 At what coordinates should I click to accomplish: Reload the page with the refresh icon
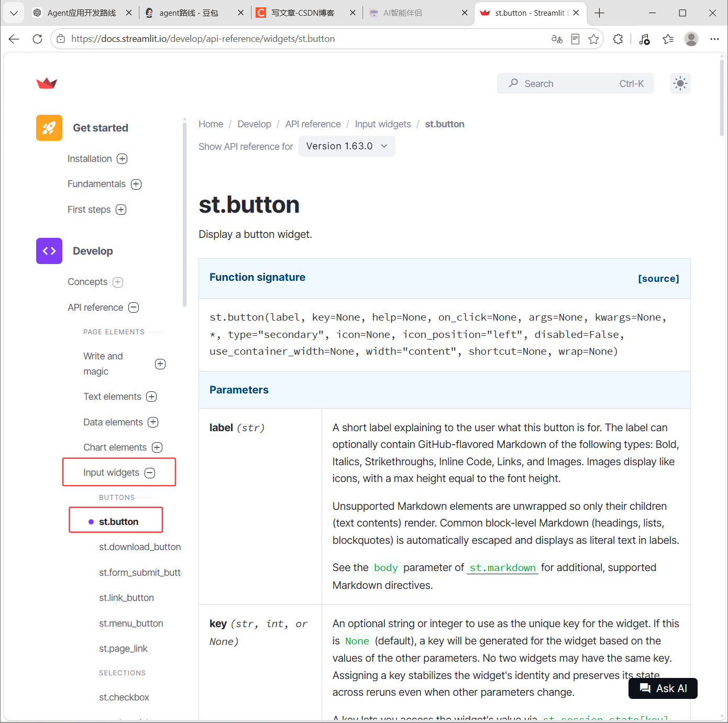pyautogui.click(x=37, y=39)
